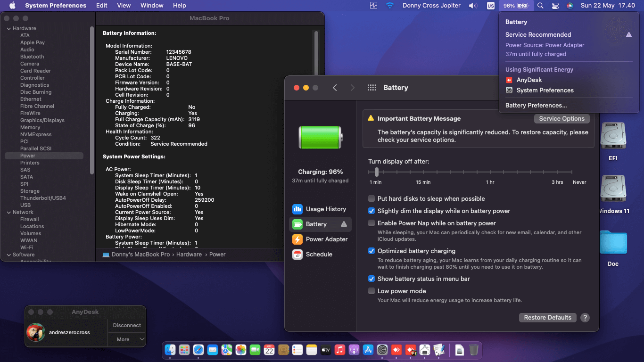Launch Safari from the dock
The width and height of the screenshot is (644, 362).
pos(198,350)
